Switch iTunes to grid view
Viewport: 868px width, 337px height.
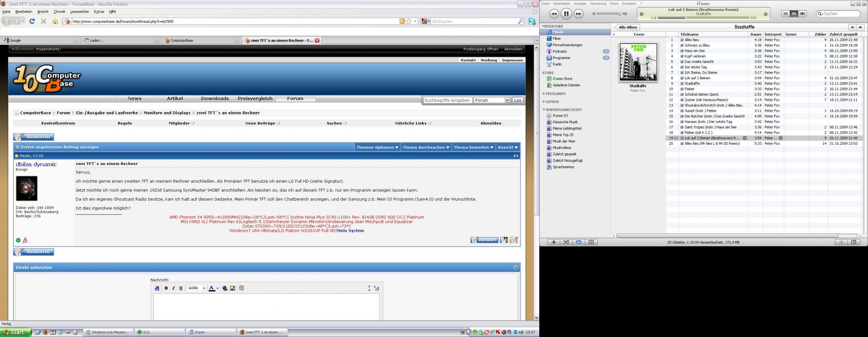tap(794, 14)
